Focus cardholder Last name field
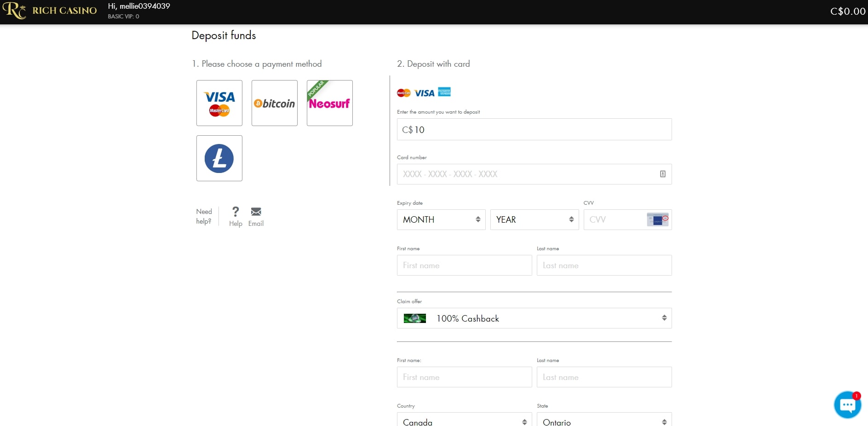The width and height of the screenshot is (868, 426). click(x=604, y=265)
